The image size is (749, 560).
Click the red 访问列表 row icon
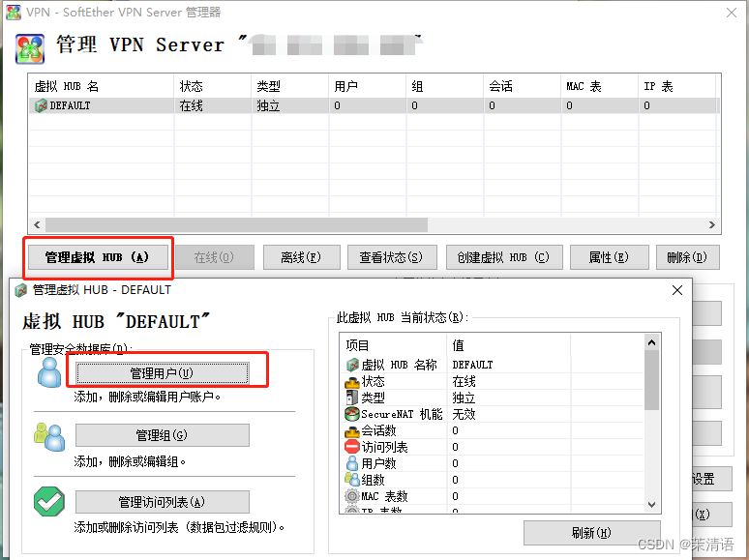pyautogui.click(x=352, y=447)
